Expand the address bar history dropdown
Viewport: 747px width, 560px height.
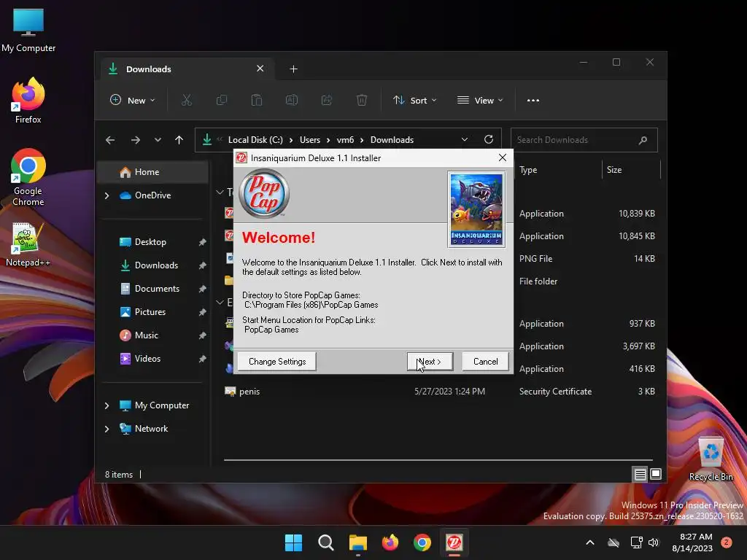pos(465,140)
